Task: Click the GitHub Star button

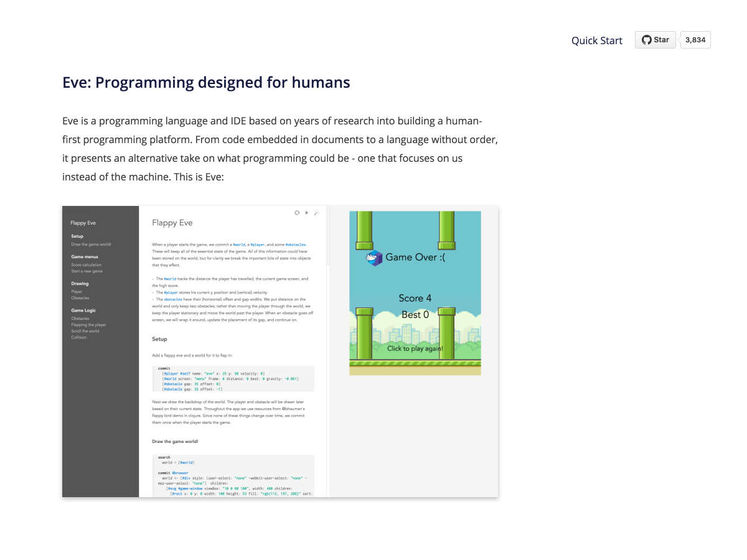Action: pos(655,40)
